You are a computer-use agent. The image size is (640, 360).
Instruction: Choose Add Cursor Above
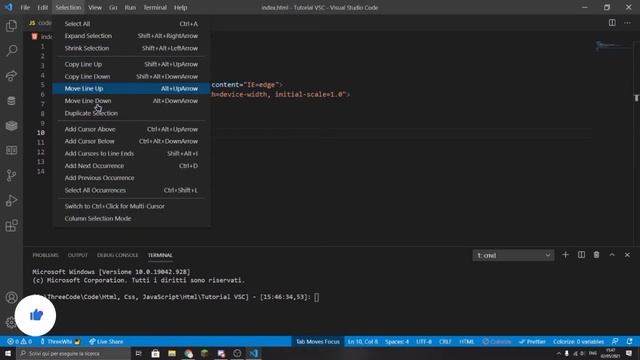click(131, 129)
